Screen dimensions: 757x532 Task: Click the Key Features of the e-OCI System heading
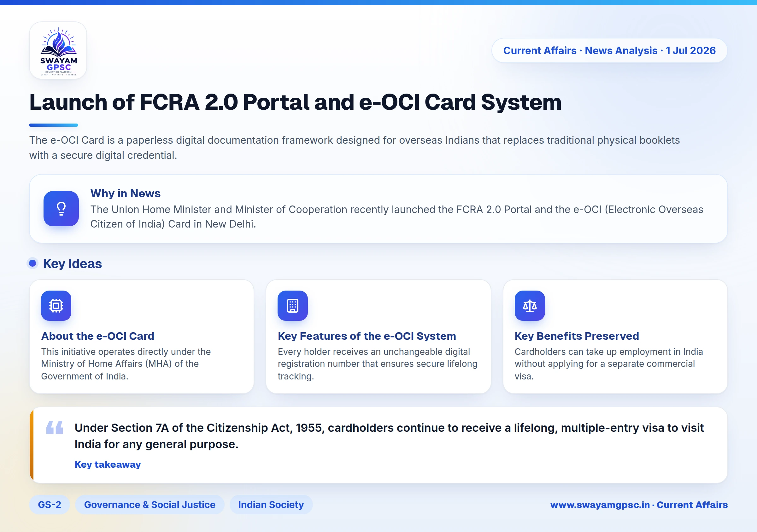[367, 336]
